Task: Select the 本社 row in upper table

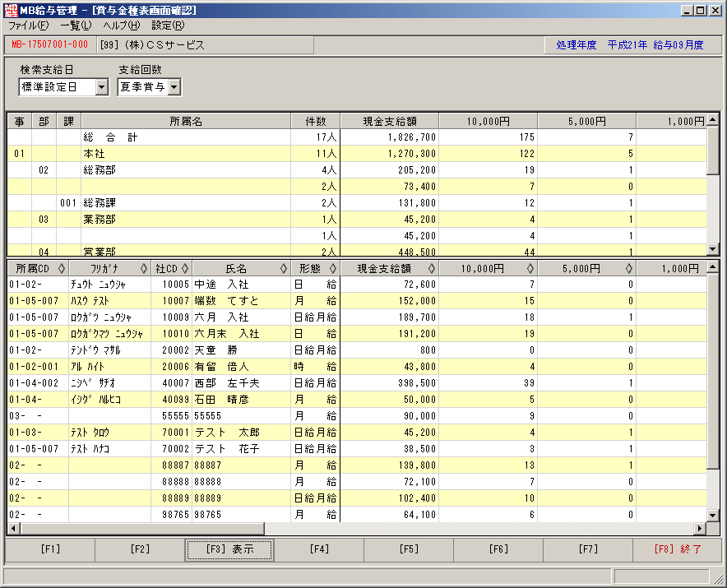Action: pyautogui.click(x=357, y=154)
